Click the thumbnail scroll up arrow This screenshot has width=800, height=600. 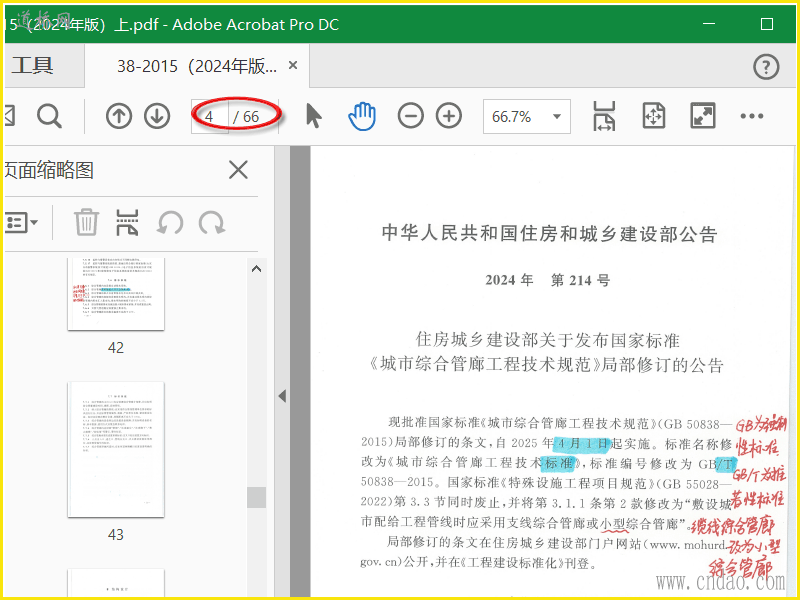(257, 269)
